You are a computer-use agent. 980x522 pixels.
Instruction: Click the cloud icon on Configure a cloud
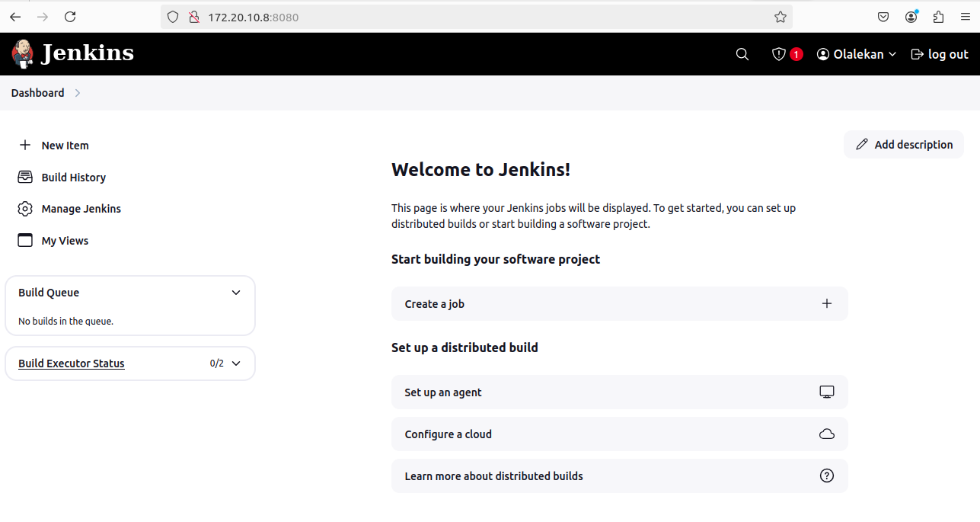click(827, 434)
